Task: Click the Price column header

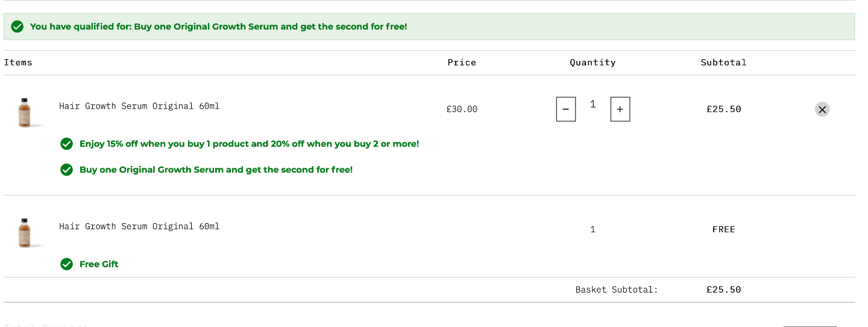Action: pyautogui.click(x=462, y=62)
